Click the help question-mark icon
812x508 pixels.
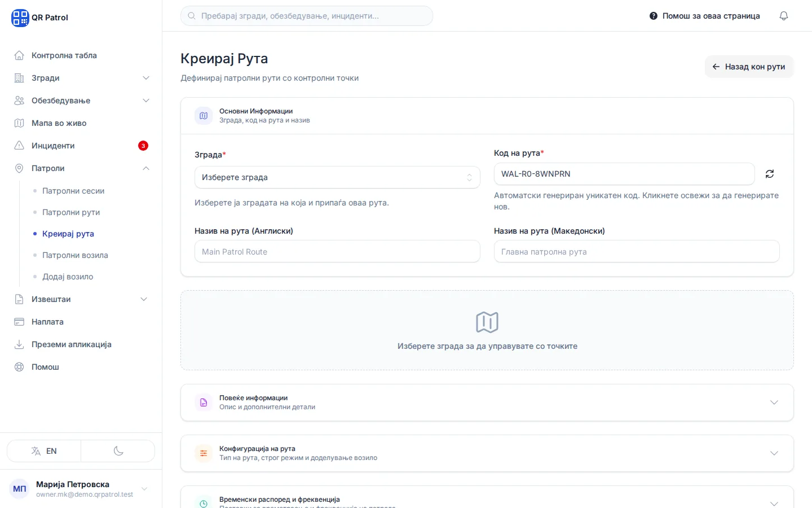tap(654, 16)
